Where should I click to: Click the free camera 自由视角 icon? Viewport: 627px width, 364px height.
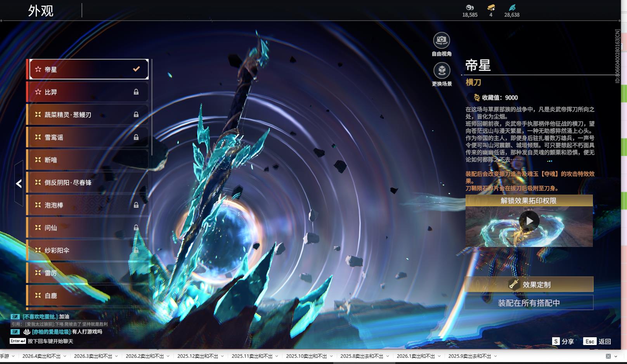coord(442,40)
